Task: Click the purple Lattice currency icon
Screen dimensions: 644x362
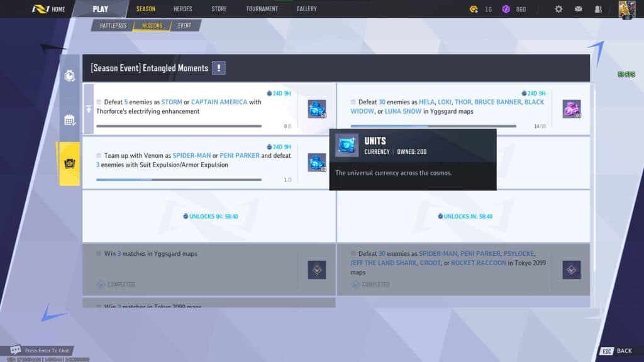Action: 506,9
